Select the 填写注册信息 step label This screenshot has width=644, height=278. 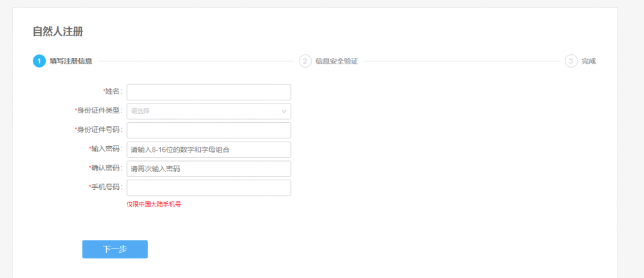[x=71, y=61]
